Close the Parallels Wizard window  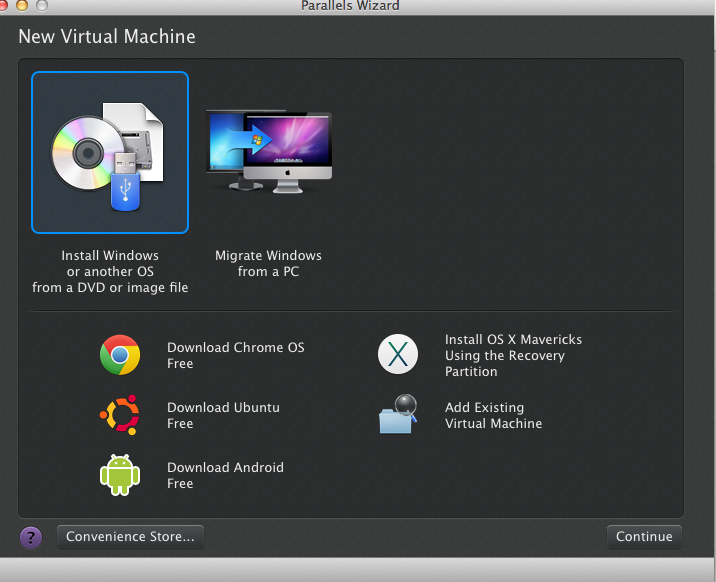coord(5,5)
